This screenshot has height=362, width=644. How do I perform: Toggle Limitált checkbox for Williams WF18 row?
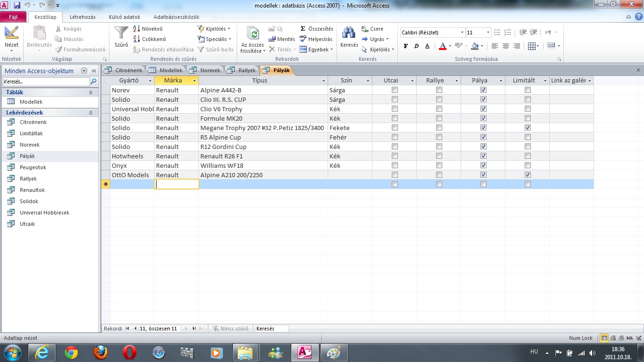click(528, 165)
